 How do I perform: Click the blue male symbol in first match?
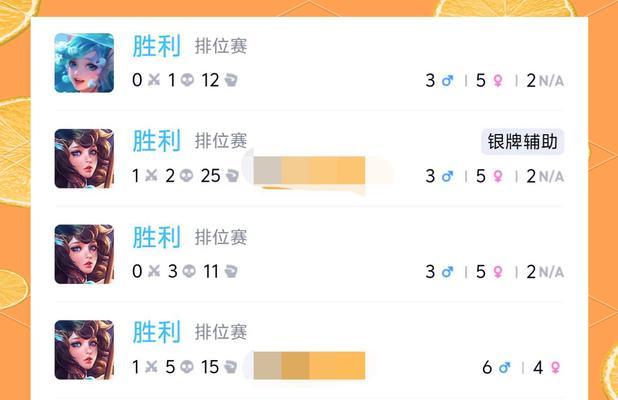pyautogui.click(x=447, y=81)
